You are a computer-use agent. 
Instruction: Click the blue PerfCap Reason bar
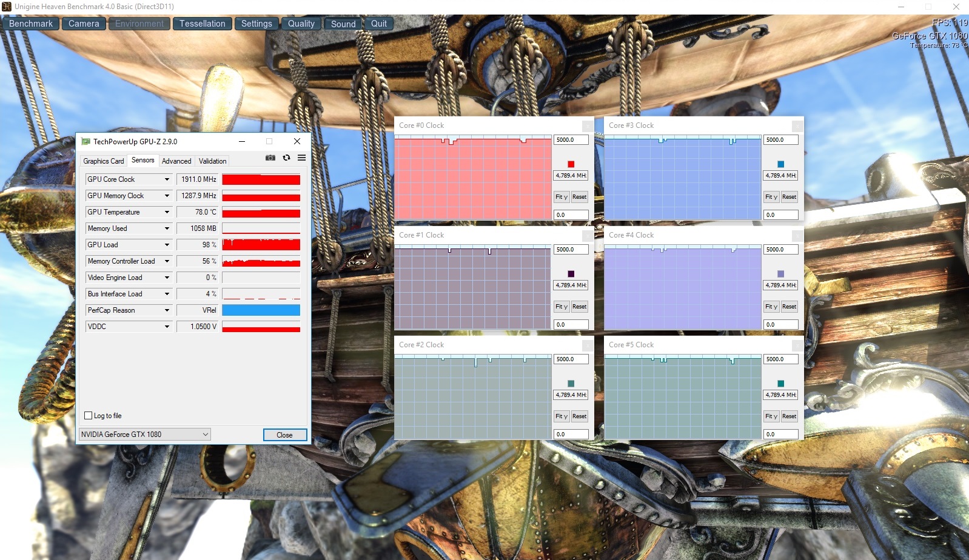(x=261, y=310)
